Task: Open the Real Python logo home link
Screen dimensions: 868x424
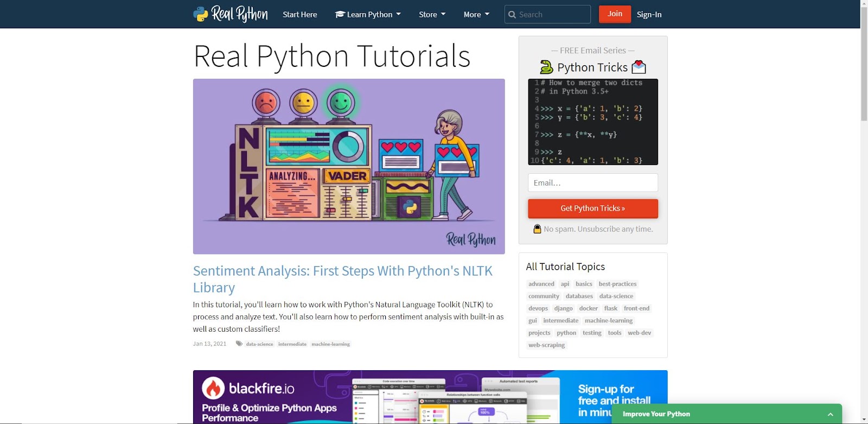Action: coord(231,14)
